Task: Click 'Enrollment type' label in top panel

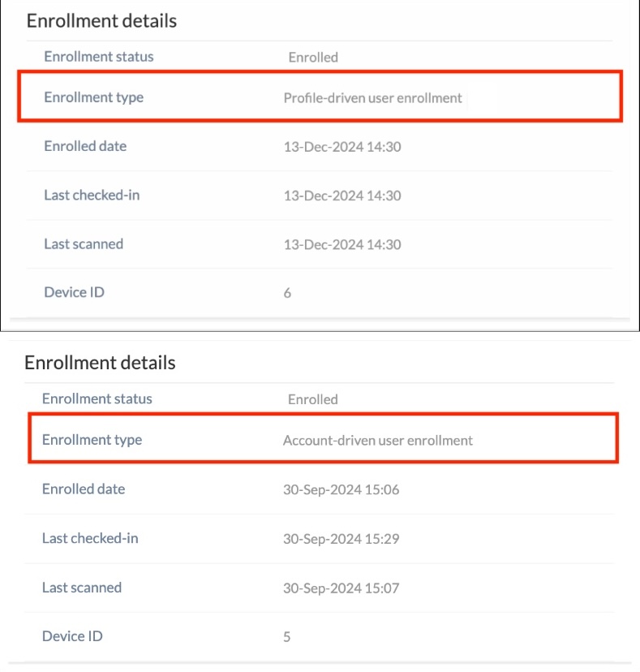Action: (94, 97)
